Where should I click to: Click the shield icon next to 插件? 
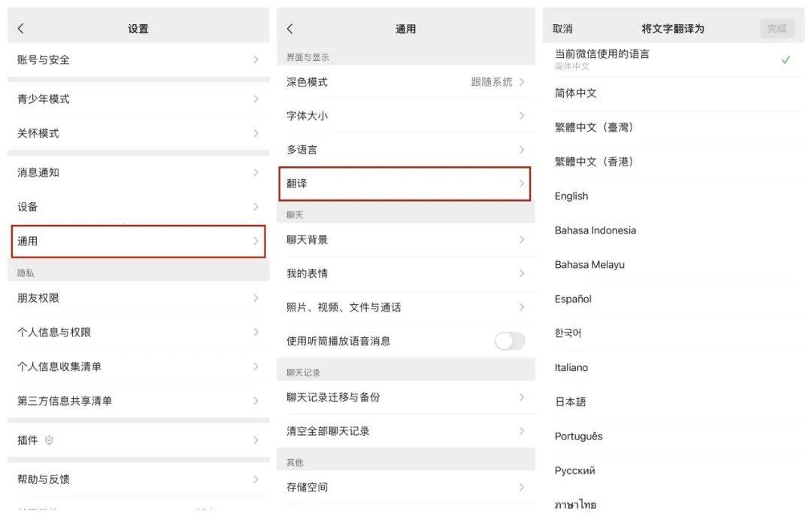tap(48, 440)
